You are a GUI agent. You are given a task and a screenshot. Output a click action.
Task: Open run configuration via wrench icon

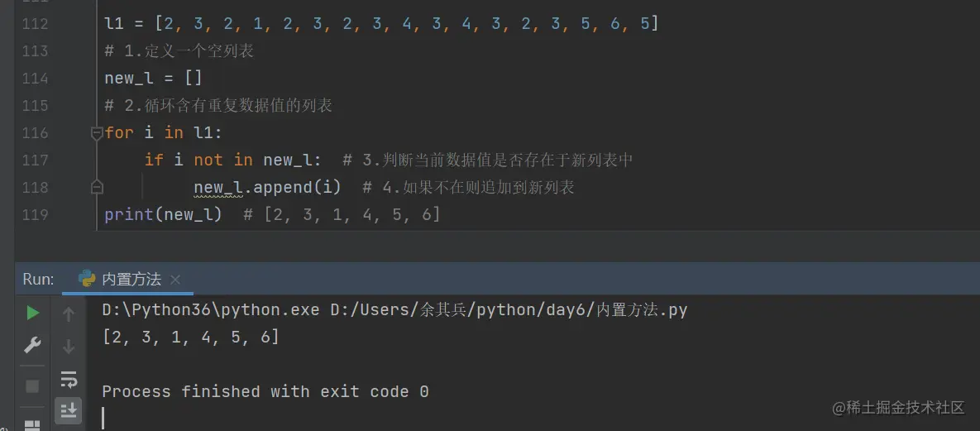click(32, 345)
